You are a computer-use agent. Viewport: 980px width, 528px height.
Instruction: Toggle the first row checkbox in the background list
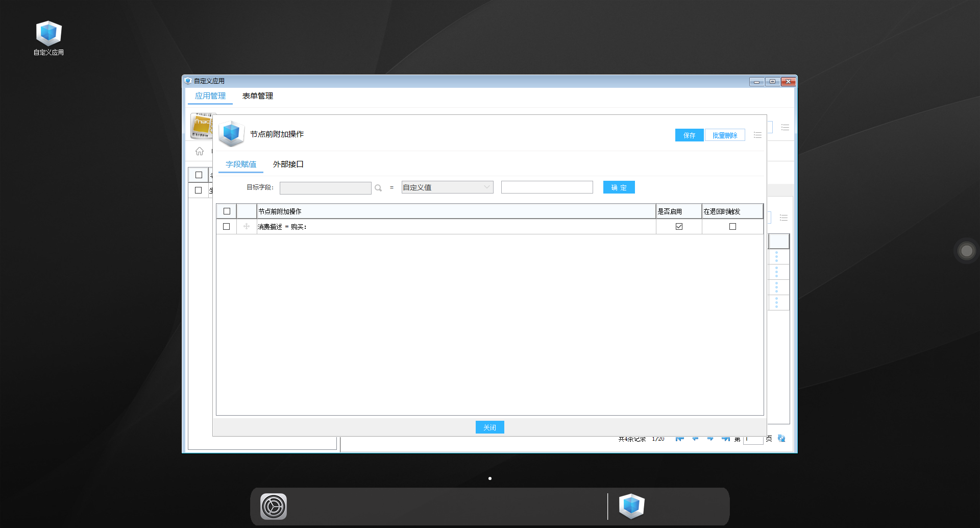(x=199, y=190)
